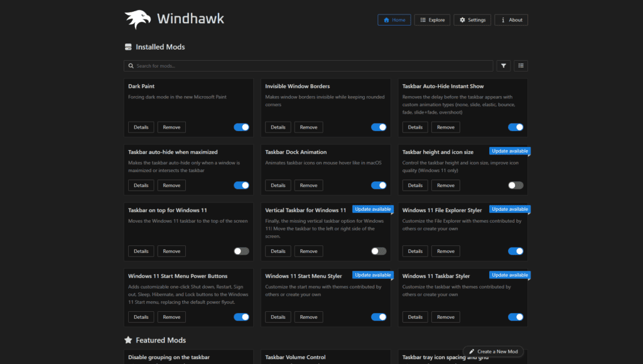643x364 pixels.
Task: Click the Featured Mods heading
Action: (161, 340)
